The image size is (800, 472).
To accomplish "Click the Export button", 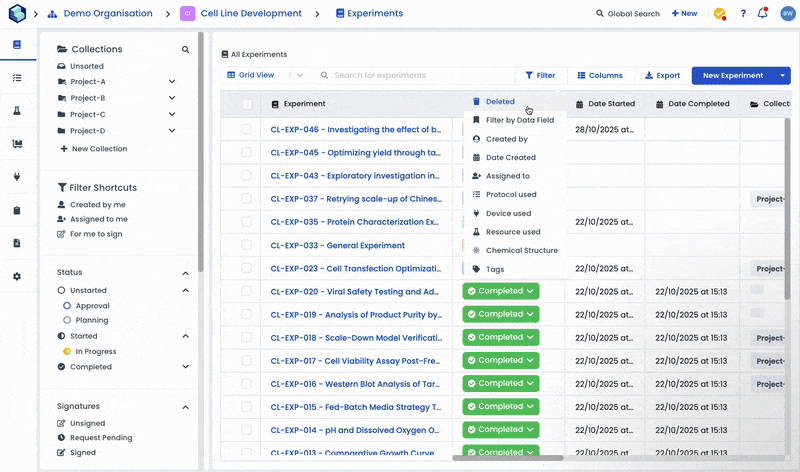I will (x=662, y=75).
